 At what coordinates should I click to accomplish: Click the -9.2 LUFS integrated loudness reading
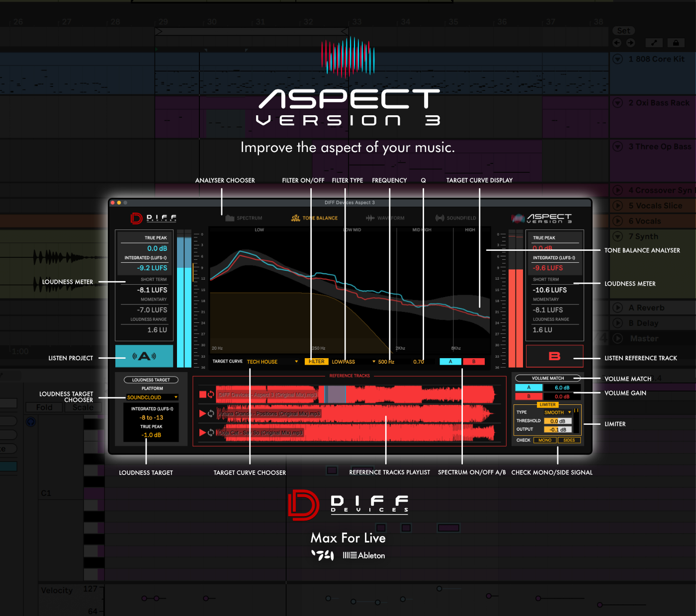pyautogui.click(x=152, y=268)
